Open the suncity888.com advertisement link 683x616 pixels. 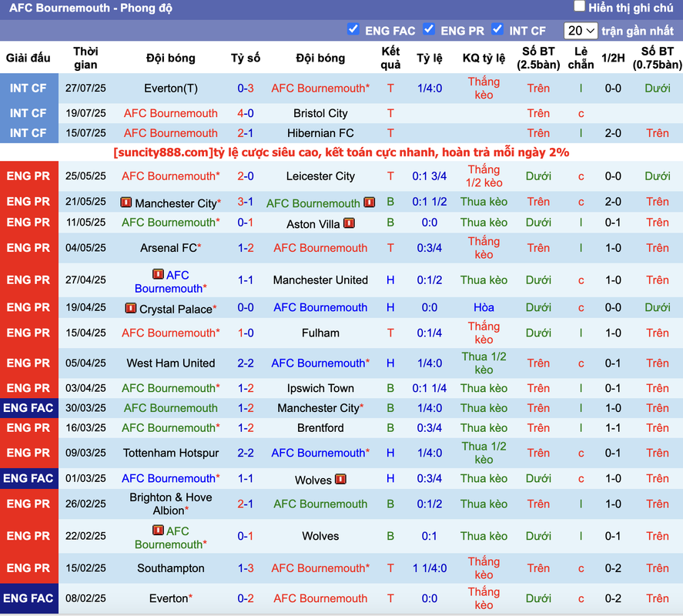(x=341, y=152)
